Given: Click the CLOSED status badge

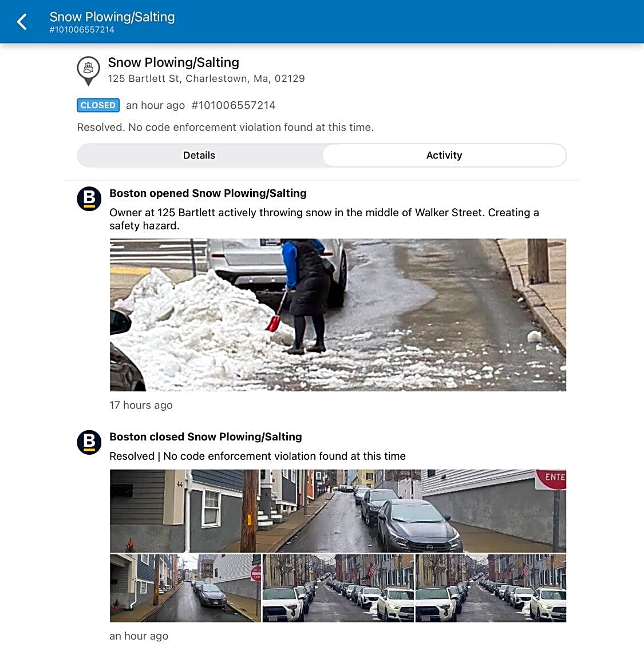Looking at the screenshot, I should (x=97, y=105).
